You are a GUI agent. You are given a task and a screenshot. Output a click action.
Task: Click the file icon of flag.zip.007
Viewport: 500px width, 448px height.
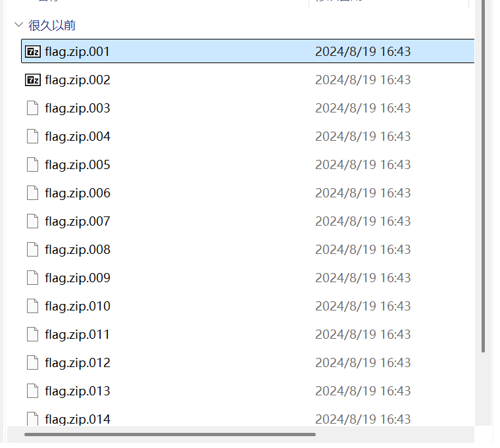[32, 221]
